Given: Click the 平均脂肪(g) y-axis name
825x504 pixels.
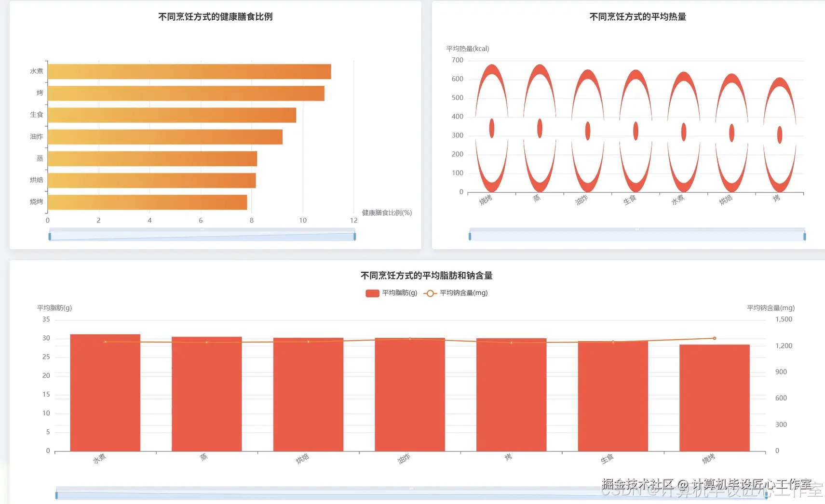Looking at the screenshot, I should 54,308.
